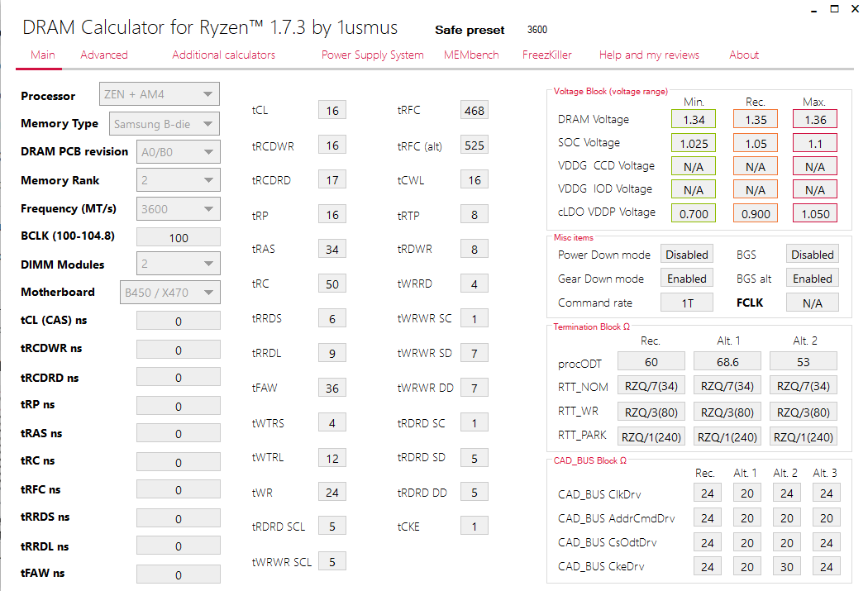Click the Power Down mode Disabled box
Viewport: 868px width, 591px height.
coord(687,254)
